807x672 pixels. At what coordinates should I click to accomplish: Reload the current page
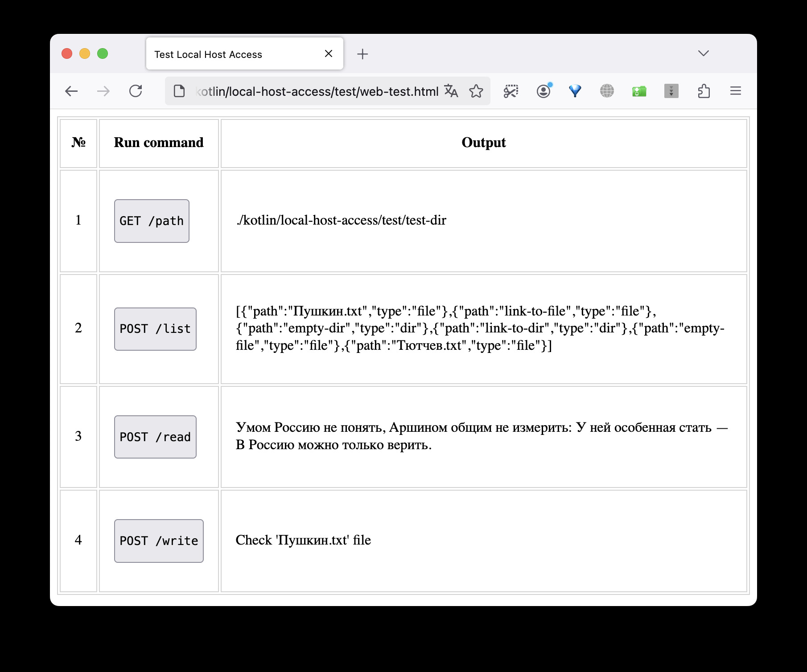click(136, 91)
